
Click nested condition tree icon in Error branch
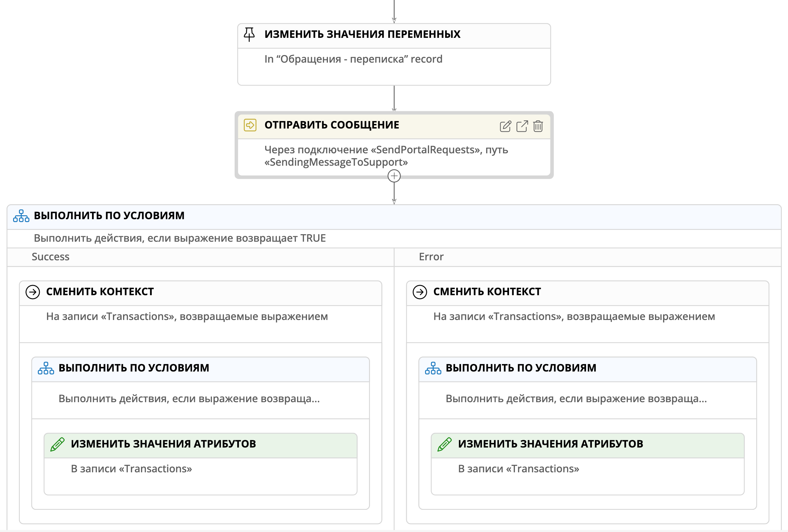click(433, 368)
